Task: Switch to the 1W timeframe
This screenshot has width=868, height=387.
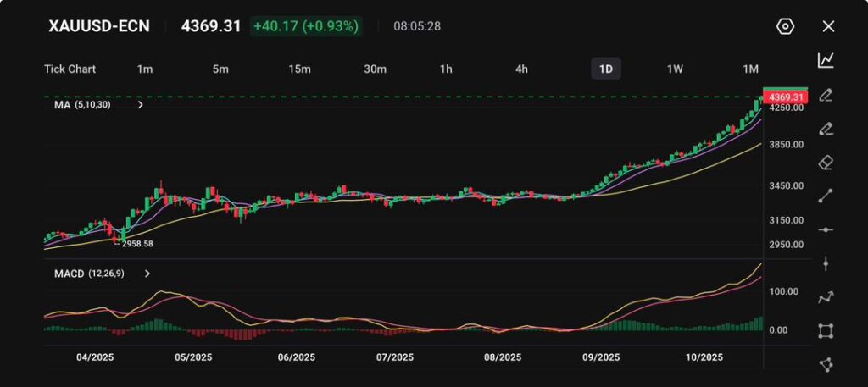Action: 675,69
